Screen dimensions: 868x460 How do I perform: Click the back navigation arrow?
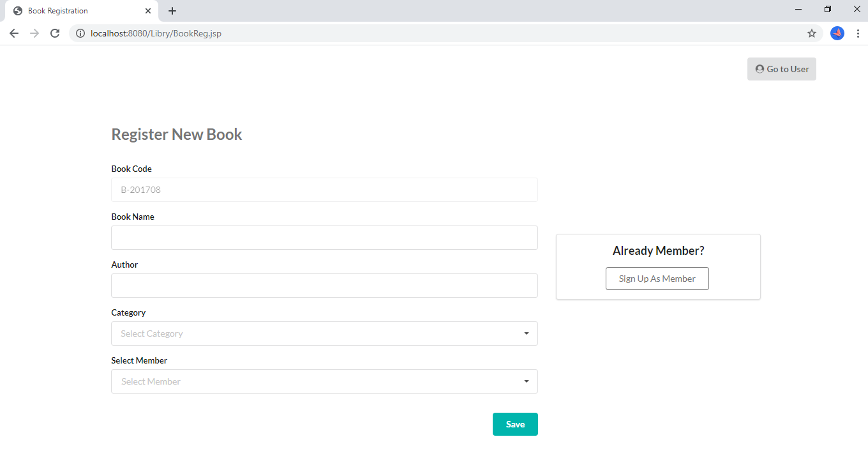pyautogui.click(x=14, y=33)
